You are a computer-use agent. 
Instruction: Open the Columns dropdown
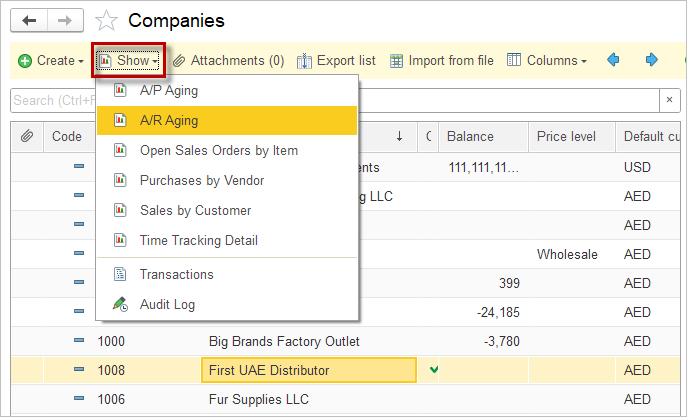(547, 61)
